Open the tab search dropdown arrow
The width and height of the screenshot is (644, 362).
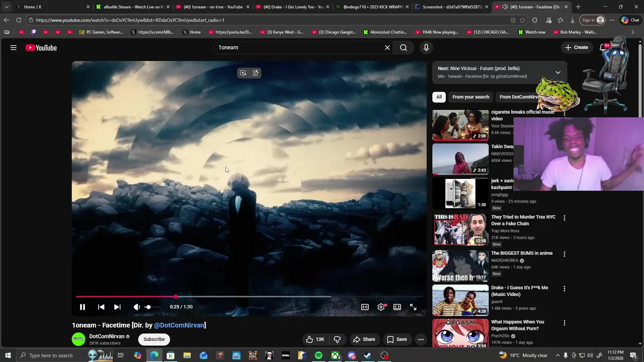7,7
